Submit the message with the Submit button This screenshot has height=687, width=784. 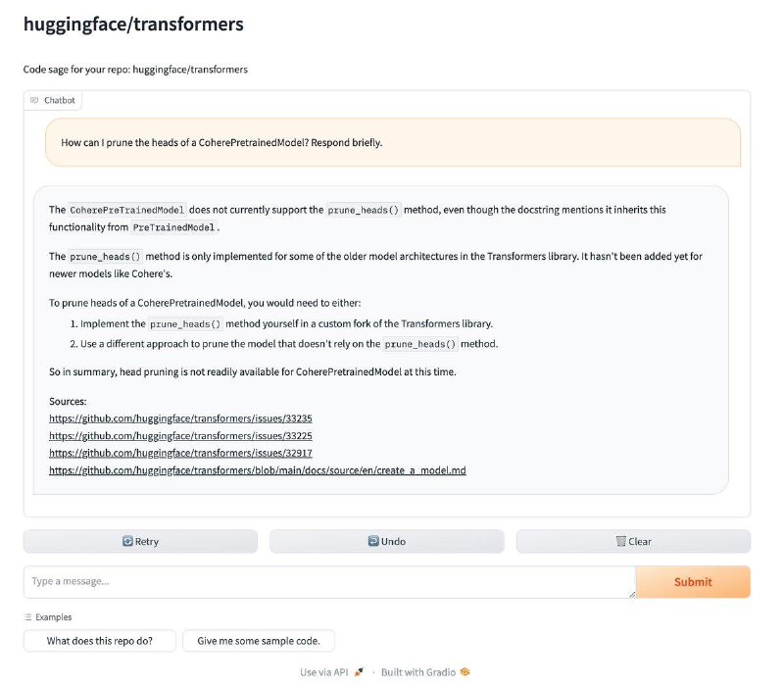tap(693, 582)
